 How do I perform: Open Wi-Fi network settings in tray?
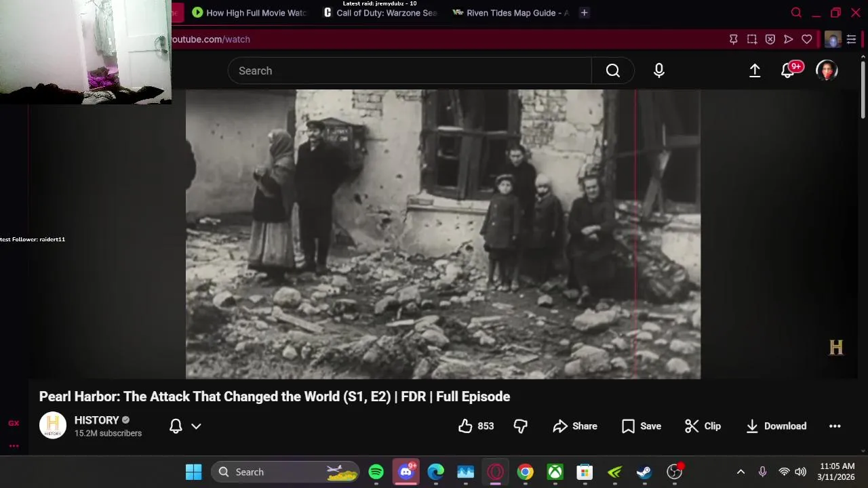coord(784,472)
